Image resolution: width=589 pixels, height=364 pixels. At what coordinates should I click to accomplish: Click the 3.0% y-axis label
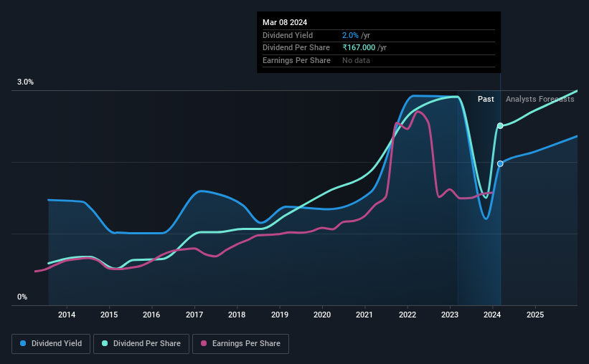pos(25,82)
